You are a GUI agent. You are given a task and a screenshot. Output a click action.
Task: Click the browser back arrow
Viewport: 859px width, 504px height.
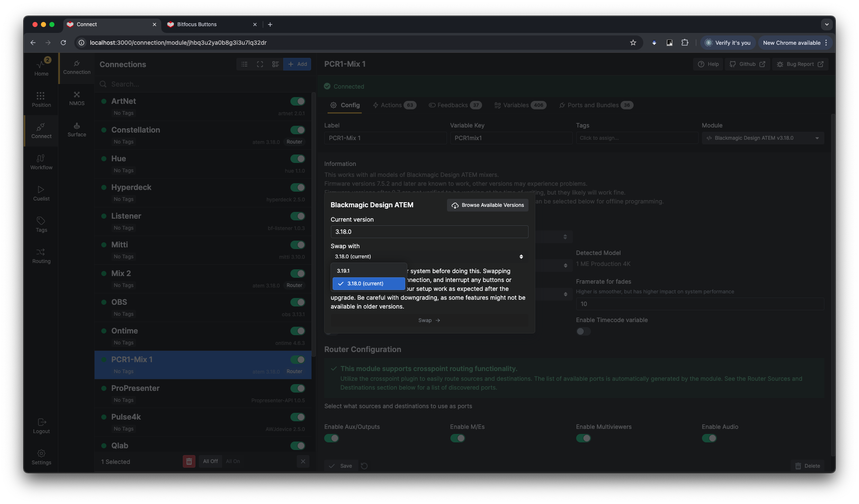coord(33,43)
